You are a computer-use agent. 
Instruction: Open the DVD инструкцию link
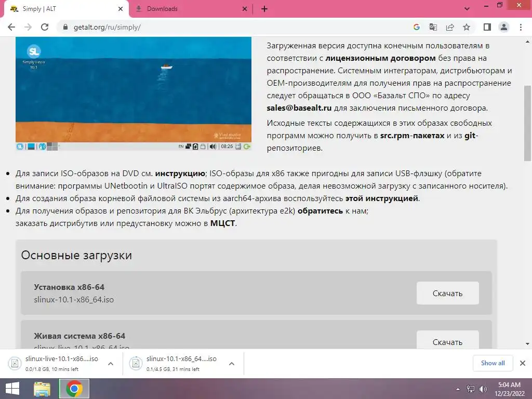tap(180, 174)
